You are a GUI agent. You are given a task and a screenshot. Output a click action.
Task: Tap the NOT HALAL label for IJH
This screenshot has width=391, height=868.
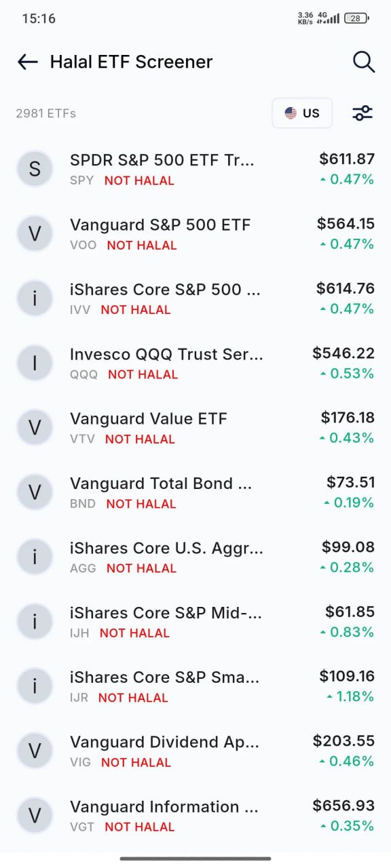[134, 633]
